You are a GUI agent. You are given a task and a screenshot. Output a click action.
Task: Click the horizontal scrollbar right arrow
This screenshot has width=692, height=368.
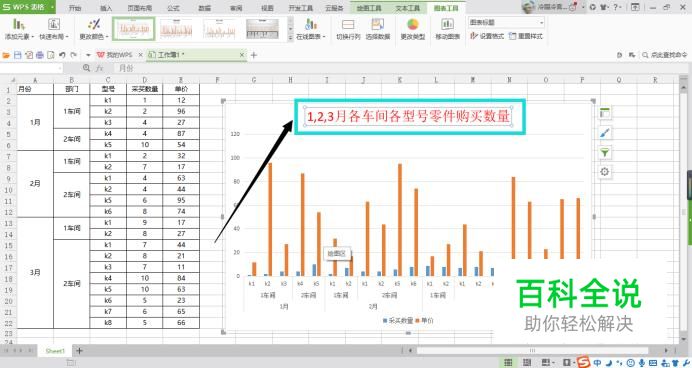(666, 350)
